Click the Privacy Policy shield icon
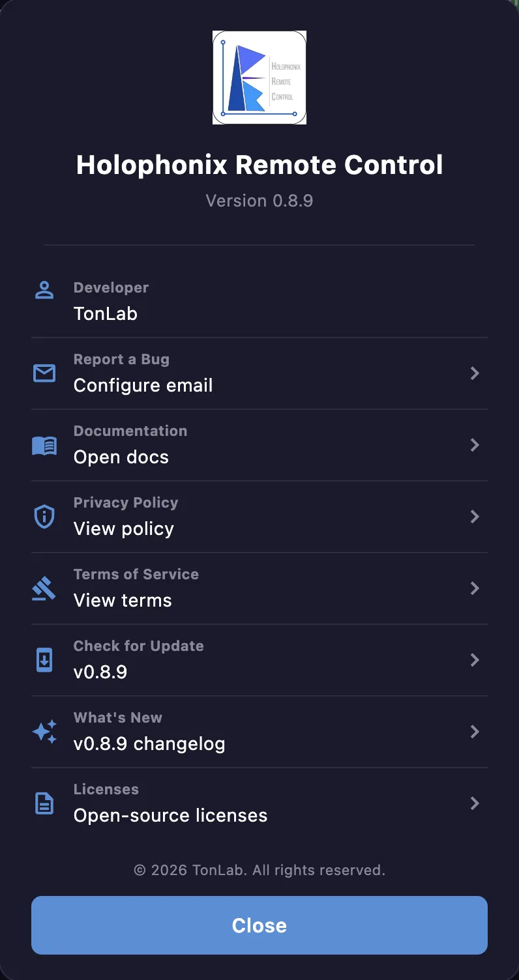 [44, 517]
